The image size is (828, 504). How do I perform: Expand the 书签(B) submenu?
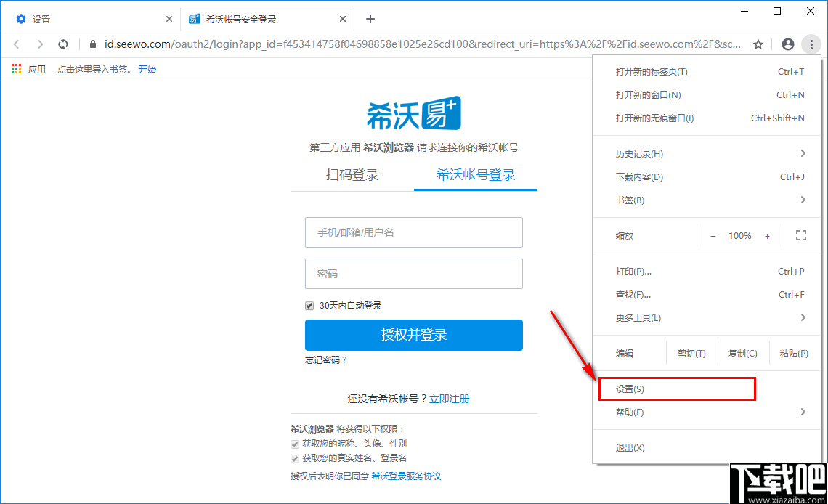[x=707, y=200]
